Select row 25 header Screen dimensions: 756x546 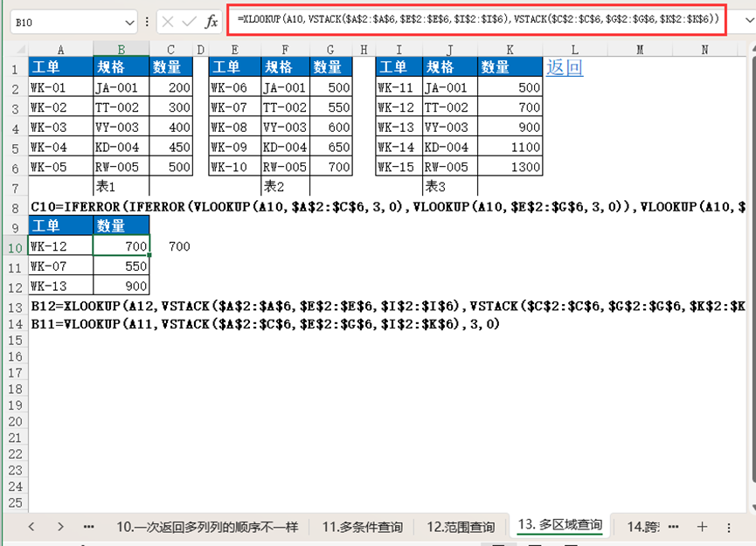click(x=15, y=502)
